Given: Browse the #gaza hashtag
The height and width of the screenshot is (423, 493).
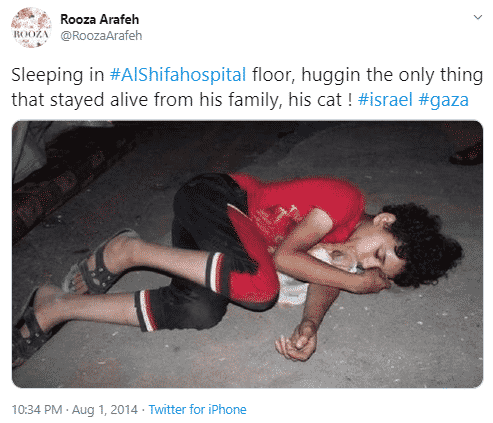Looking at the screenshot, I should (443, 100).
